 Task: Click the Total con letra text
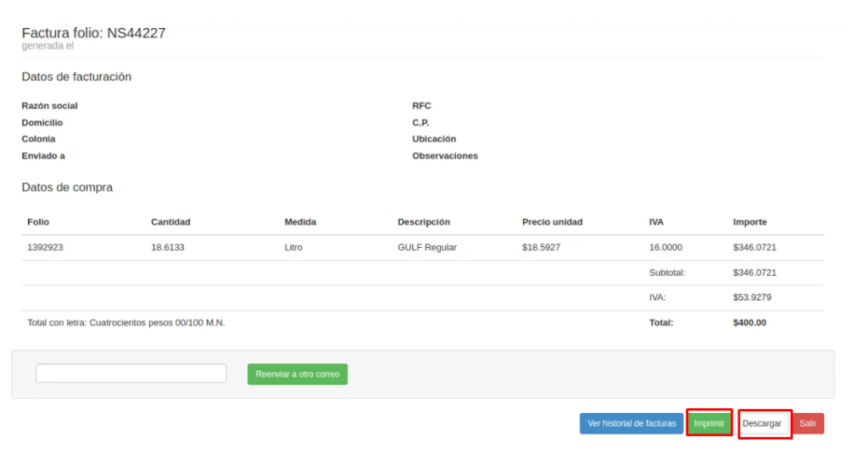[x=126, y=323]
